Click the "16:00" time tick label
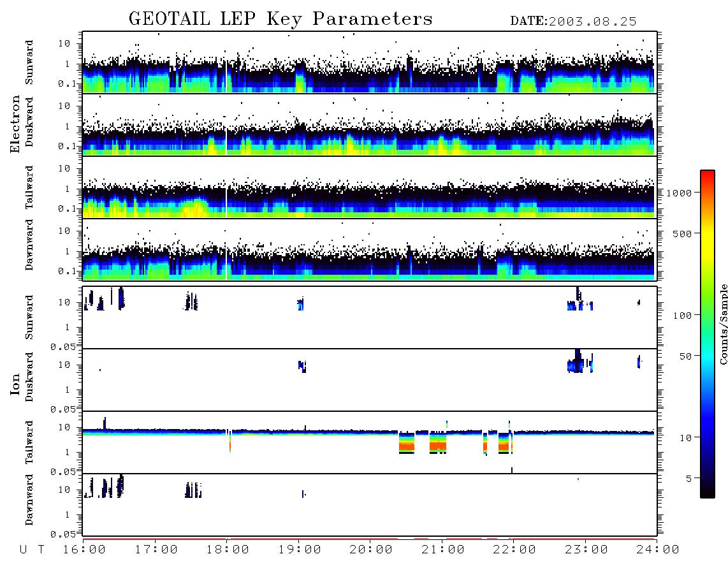This screenshot has height=561, width=728. (x=84, y=550)
